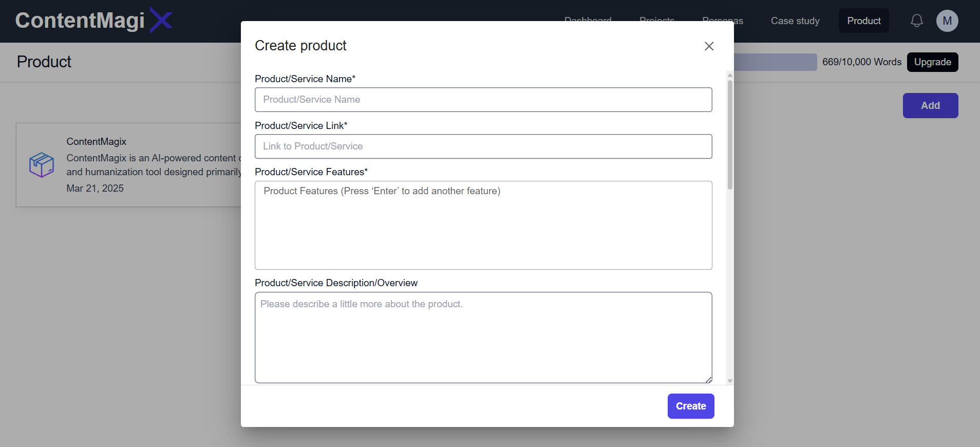Click the Upgrade button
The height and width of the screenshot is (447, 980).
click(932, 62)
